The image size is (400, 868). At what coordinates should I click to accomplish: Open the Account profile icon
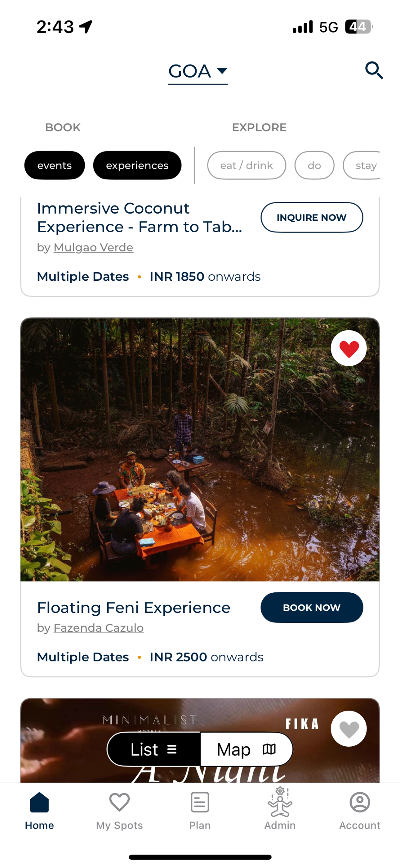(x=360, y=802)
